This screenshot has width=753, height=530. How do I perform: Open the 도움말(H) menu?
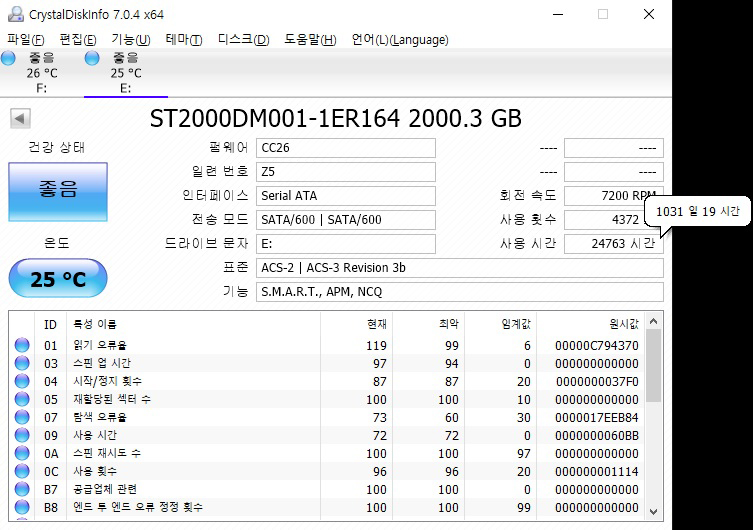click(x=310, y=39)
